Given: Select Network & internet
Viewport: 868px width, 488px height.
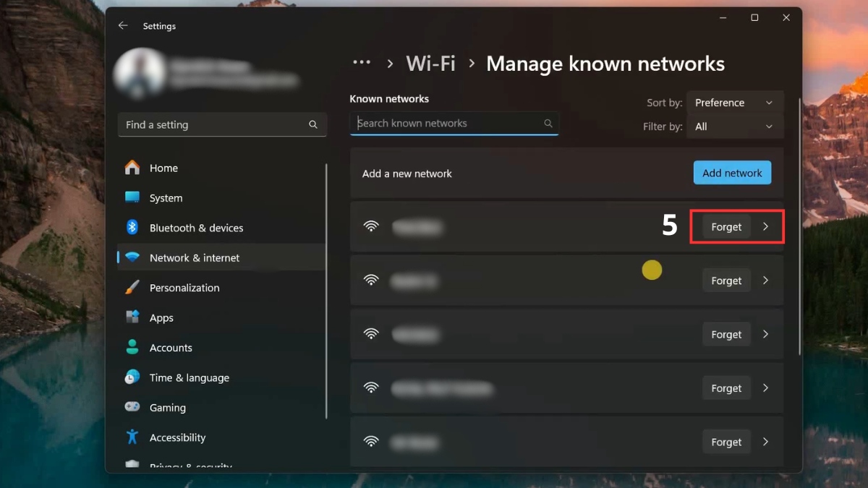Looking at the screenshot, I should click(221, 257).
